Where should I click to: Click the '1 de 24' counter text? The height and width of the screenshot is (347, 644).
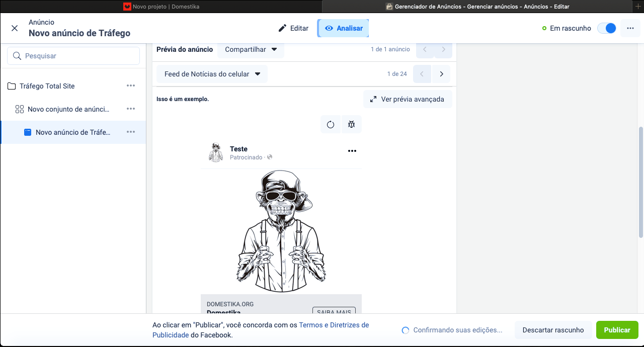pos(397,74)
